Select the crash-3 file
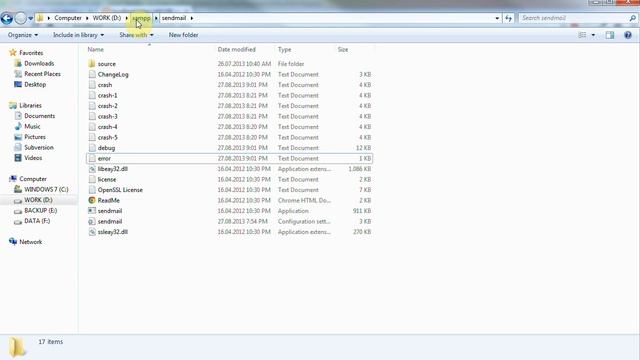640x360 pixels. pyautogui.click(x=107, y=116)
